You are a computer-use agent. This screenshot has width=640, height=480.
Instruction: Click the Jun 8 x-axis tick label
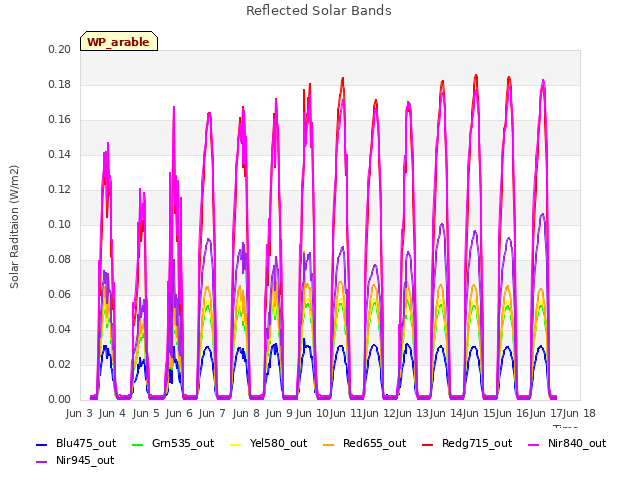click(x=246, y=413)
